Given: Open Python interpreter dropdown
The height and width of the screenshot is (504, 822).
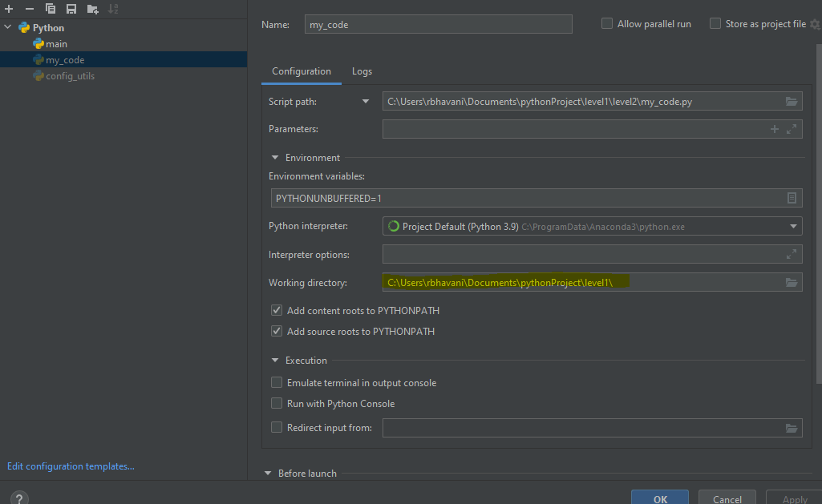Looking at the screenshot, I should pyautogui.click(x=793, y=226).
